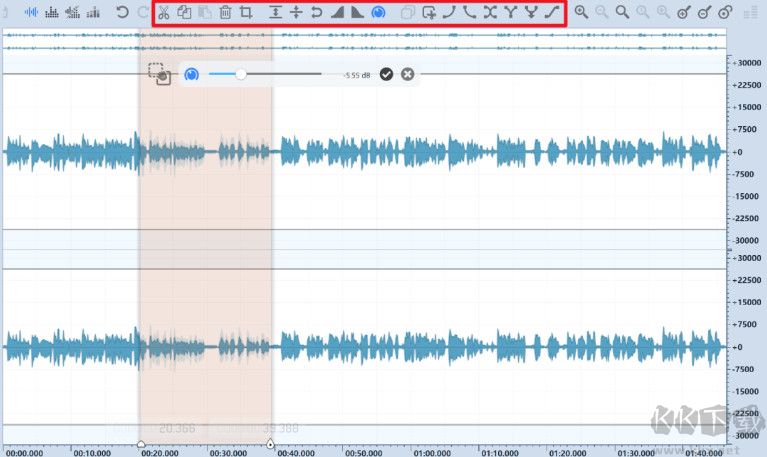Select combined waveform and spectrogram view
Image resolution: width=767 pixels, height=457 pixels.
(72, 12)
